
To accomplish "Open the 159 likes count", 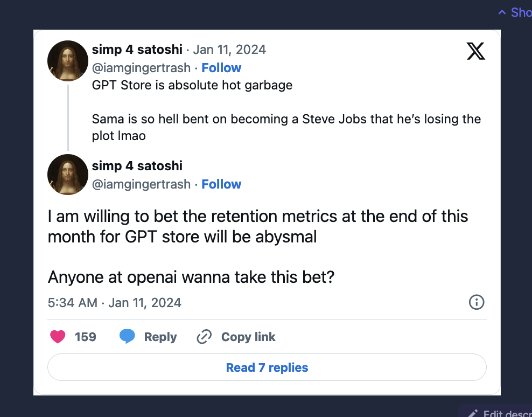I will 86,337.
